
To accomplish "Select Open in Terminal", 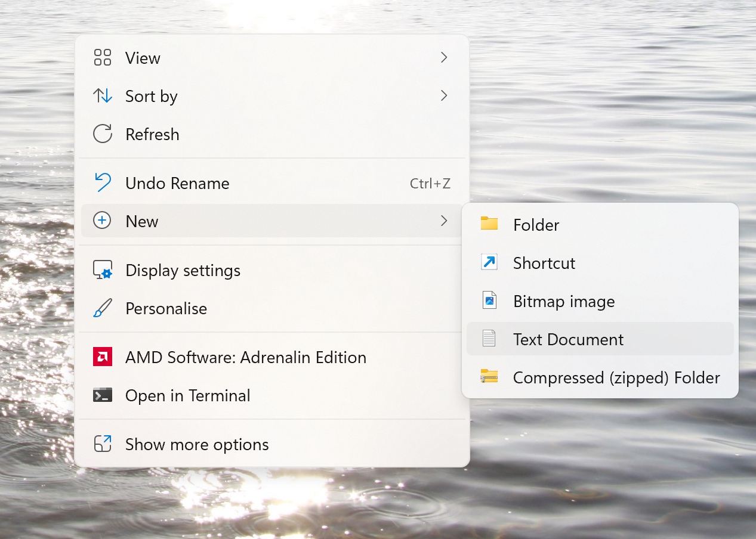I will tap(272, 395).
